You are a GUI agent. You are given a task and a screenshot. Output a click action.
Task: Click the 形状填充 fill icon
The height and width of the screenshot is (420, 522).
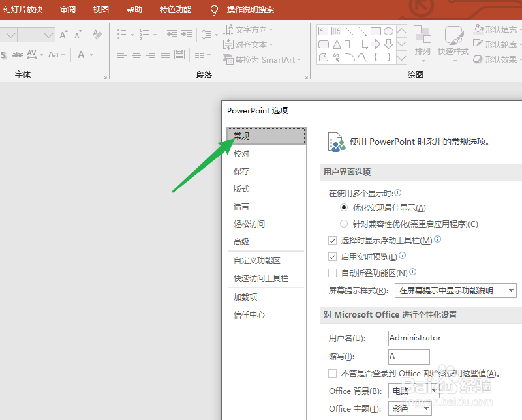click(x=480, y=29)
